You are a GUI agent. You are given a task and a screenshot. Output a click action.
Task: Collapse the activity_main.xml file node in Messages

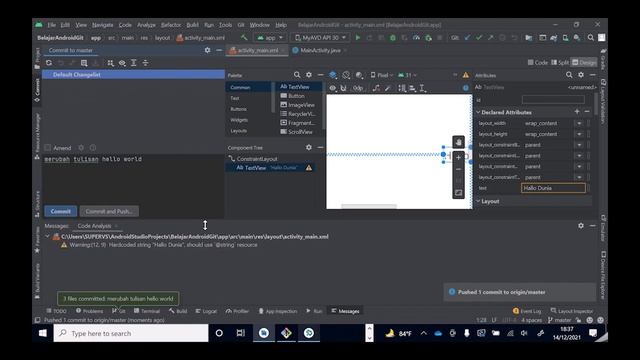(x=47, y=236)
